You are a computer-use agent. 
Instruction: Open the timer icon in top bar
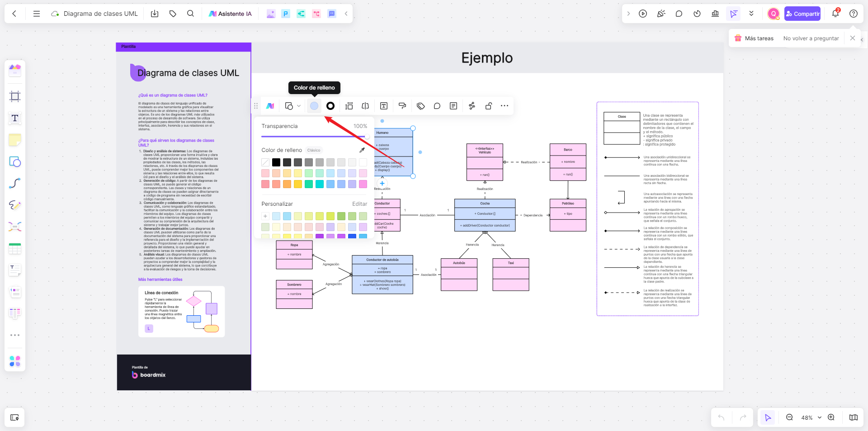697,14
